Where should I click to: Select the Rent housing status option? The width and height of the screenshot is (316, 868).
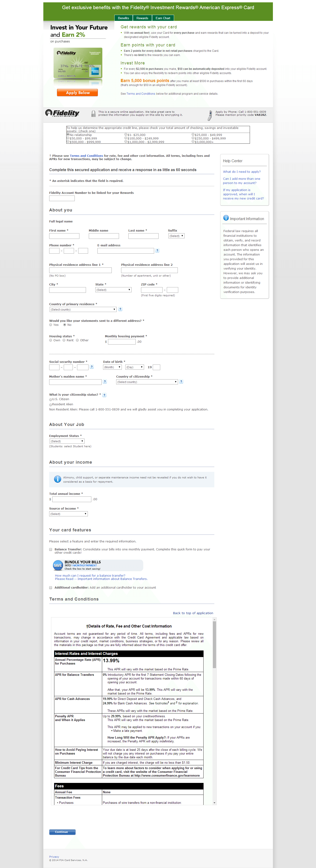[x=64, y=340]
